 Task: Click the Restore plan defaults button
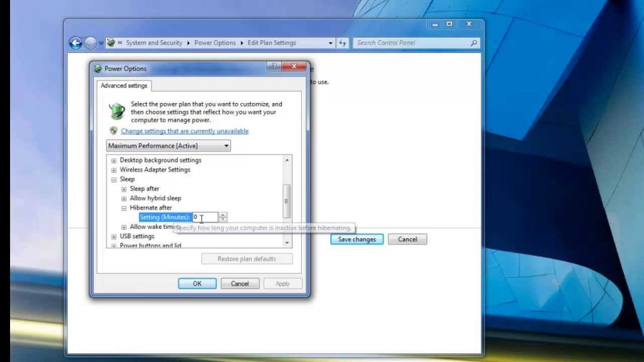click(247, 258)
